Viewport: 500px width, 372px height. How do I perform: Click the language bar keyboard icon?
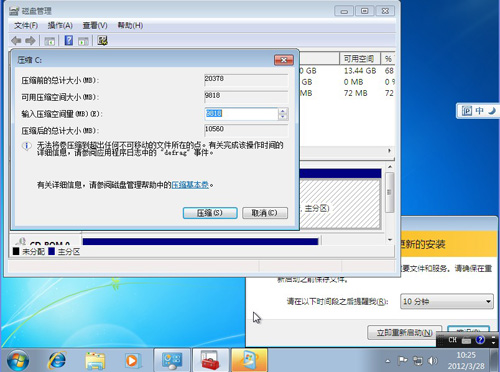point(466,340)
